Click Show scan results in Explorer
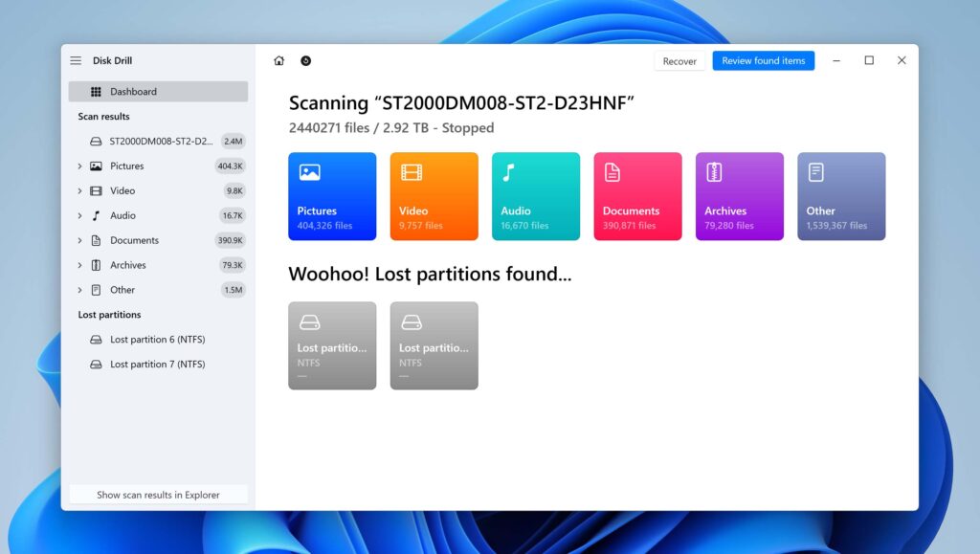Image resolution: width=980 pixels, height=554 pixels. click(158, 495)
